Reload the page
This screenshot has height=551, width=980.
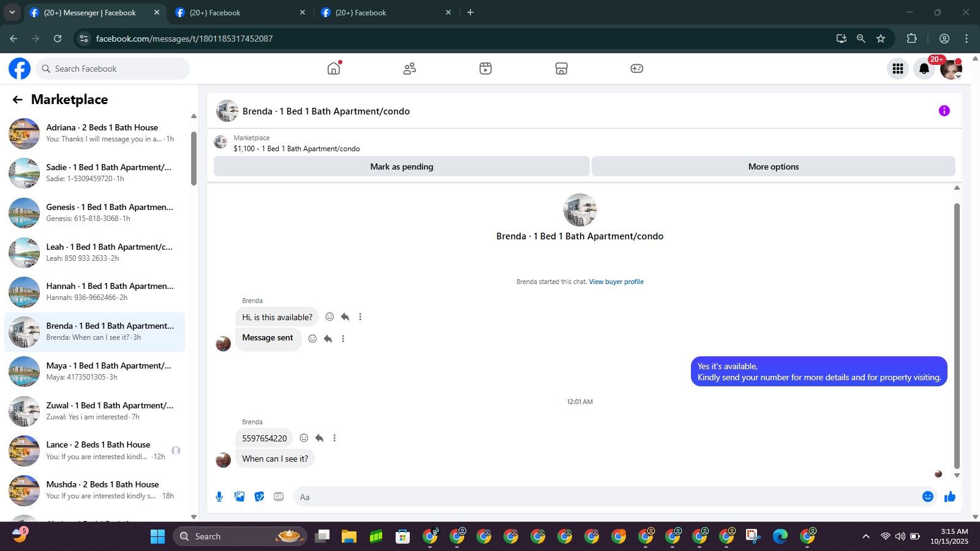point(58,39)
